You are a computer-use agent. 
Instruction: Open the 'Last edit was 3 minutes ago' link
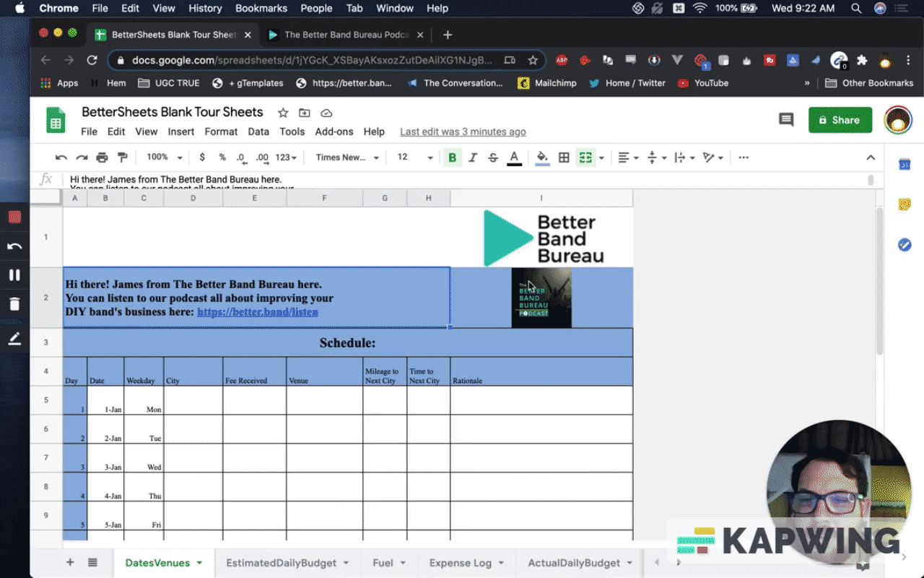point(463,131)
